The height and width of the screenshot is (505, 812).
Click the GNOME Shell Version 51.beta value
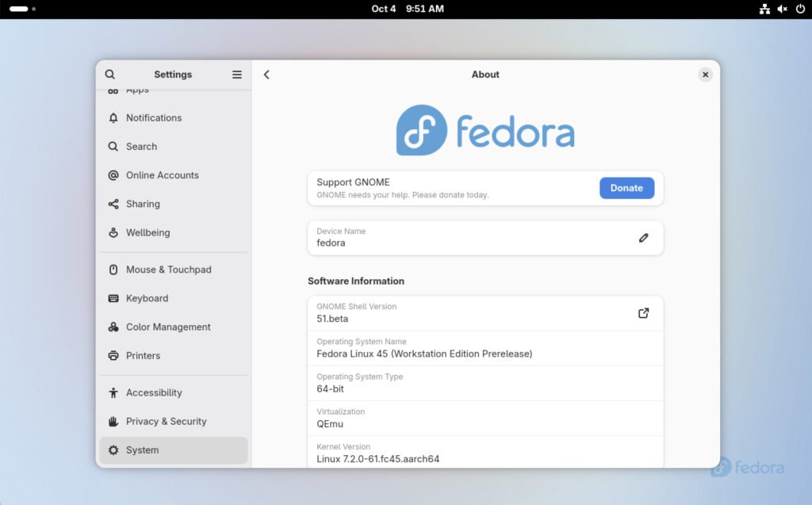pyautogui.click(x=332, y=319)
